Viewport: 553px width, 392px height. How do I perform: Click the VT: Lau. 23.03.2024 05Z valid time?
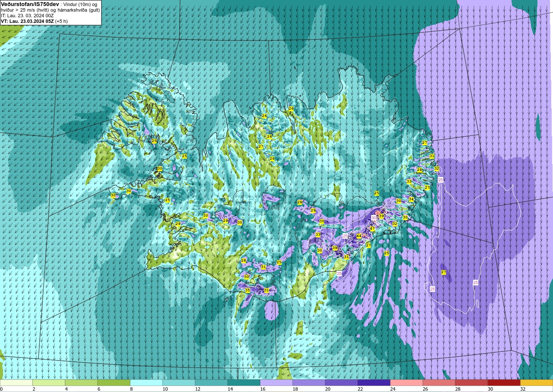(x=27, y=21)
